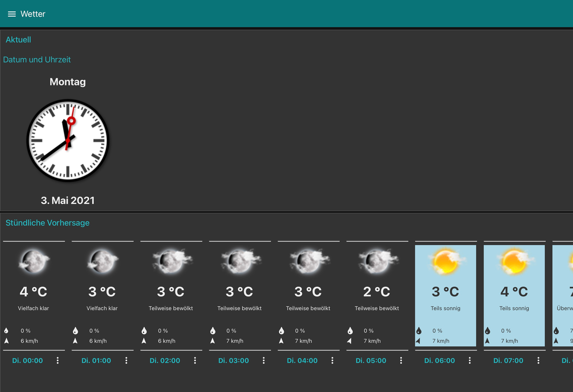The height and width of the screenshot is (392, 573).
Task: Click the wind direction arrow in Di. 00:00 card
Action: tap(6, 341)
